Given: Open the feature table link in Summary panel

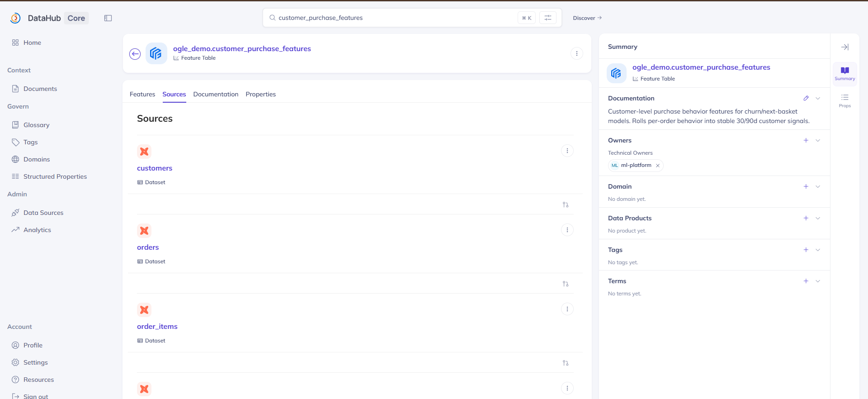Looking at the screenshot, I should 701,67.
